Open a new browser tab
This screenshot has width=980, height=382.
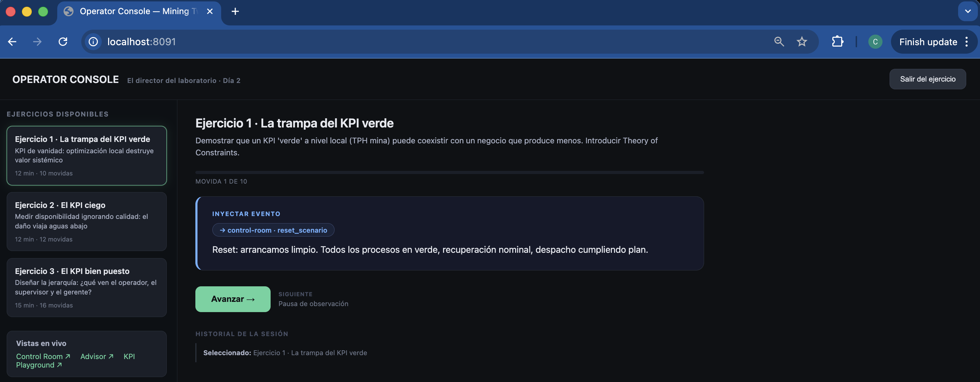click(235, 11)
